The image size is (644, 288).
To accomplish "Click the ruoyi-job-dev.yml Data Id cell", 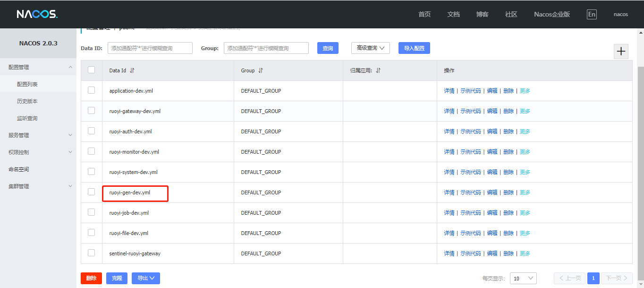I will point(168,213).
